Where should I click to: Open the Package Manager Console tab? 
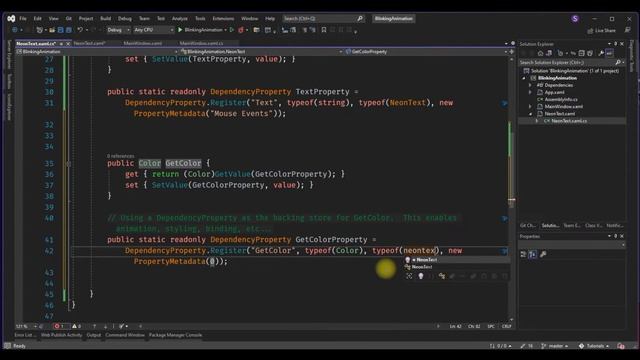coord(176,335)
